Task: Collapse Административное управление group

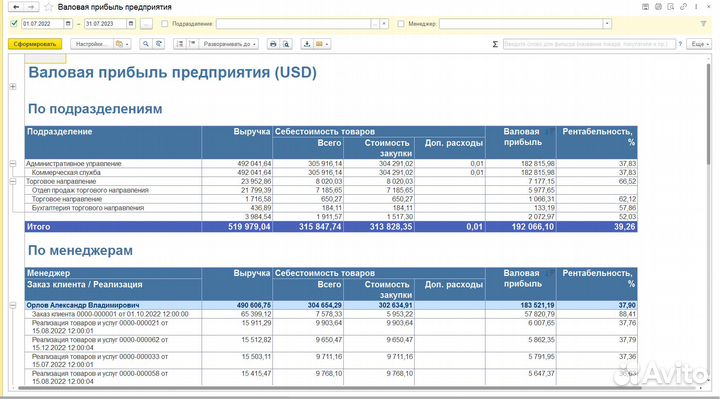Action: pos(13,163)
